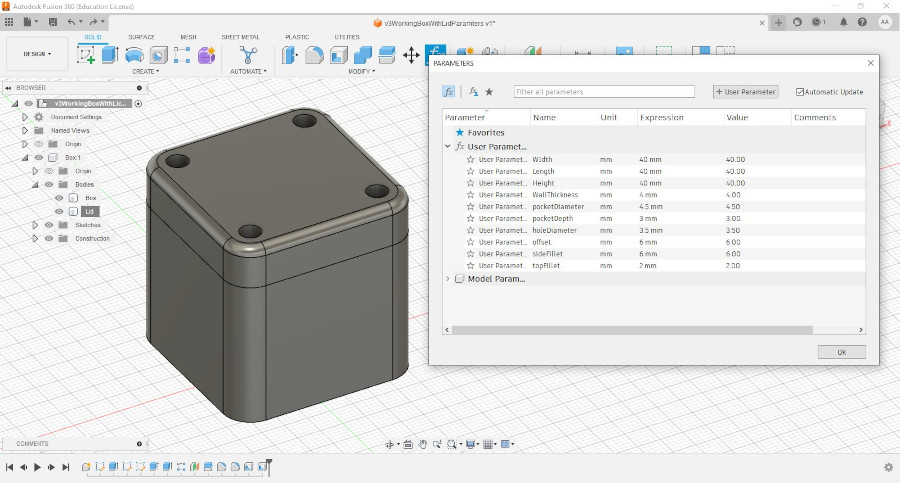900x483 pixels.
Task: Collapse the Bodies folder
Action: 35,184
